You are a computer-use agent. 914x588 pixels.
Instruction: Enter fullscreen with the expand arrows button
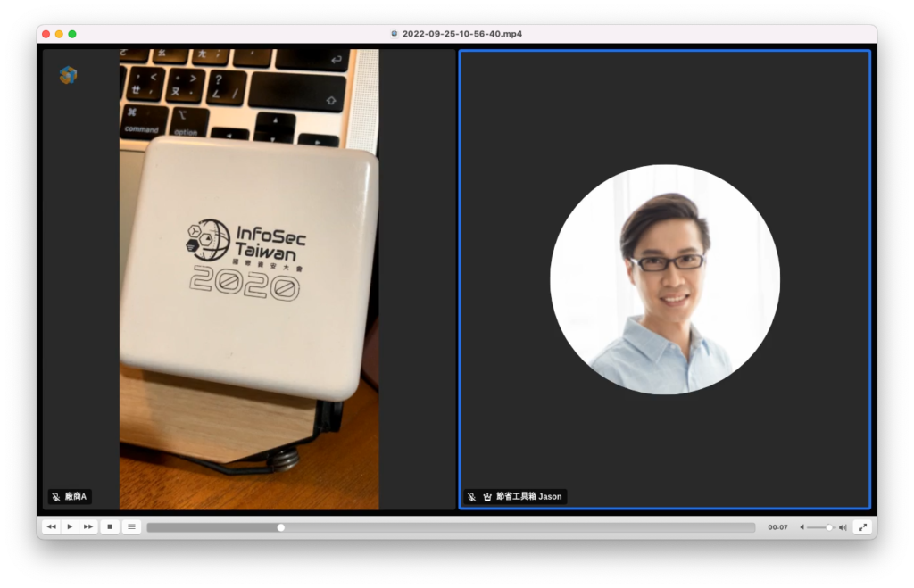click(x=863, y=526)
